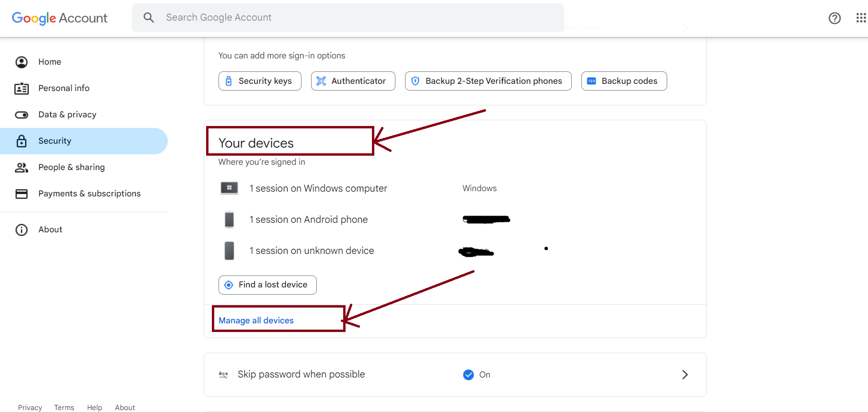
Task: Click the Payments card icon in sidebar
Action: point(22,194)
